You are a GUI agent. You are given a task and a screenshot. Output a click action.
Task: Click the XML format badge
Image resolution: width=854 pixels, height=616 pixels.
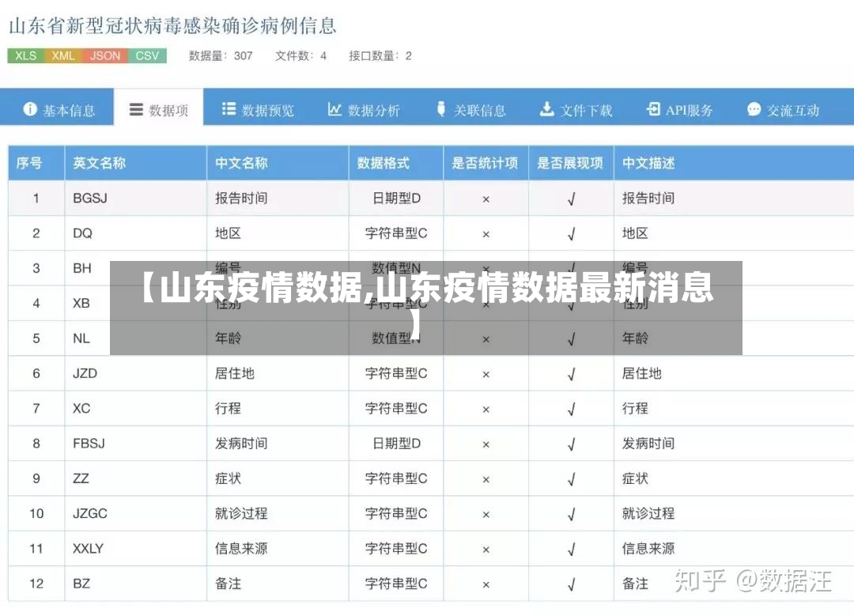tap(63, 55)
